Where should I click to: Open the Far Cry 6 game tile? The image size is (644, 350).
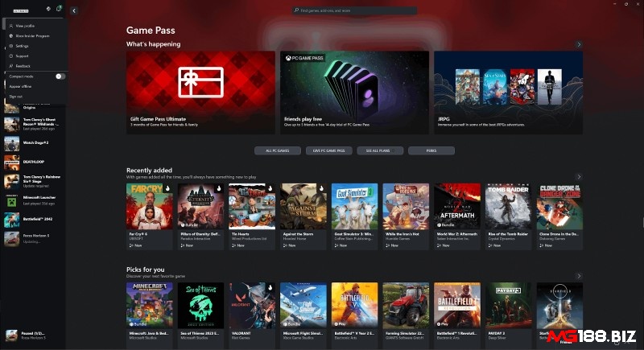coord(150,216)
